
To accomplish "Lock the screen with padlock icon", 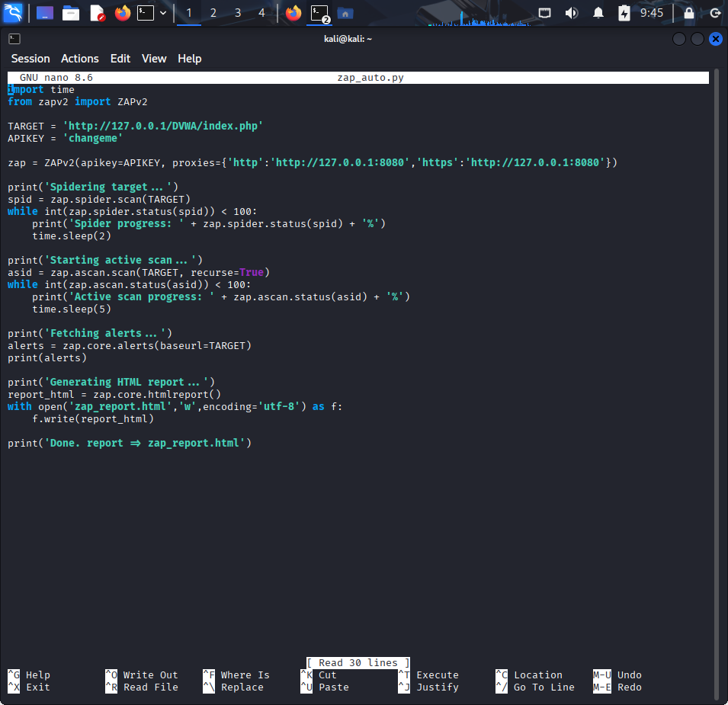I will click(x=689, y=13).
